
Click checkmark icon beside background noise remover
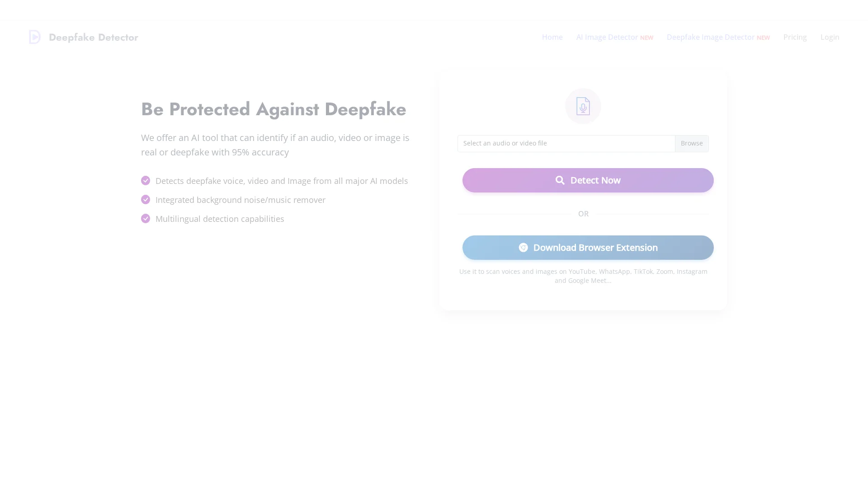click(146, 200)
